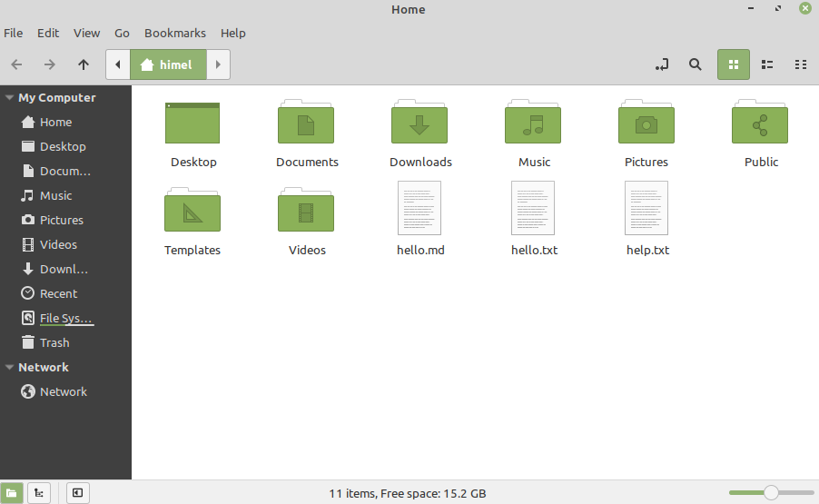Open the Network item under Network
819x504 pixels.
[x=65, y=391]
